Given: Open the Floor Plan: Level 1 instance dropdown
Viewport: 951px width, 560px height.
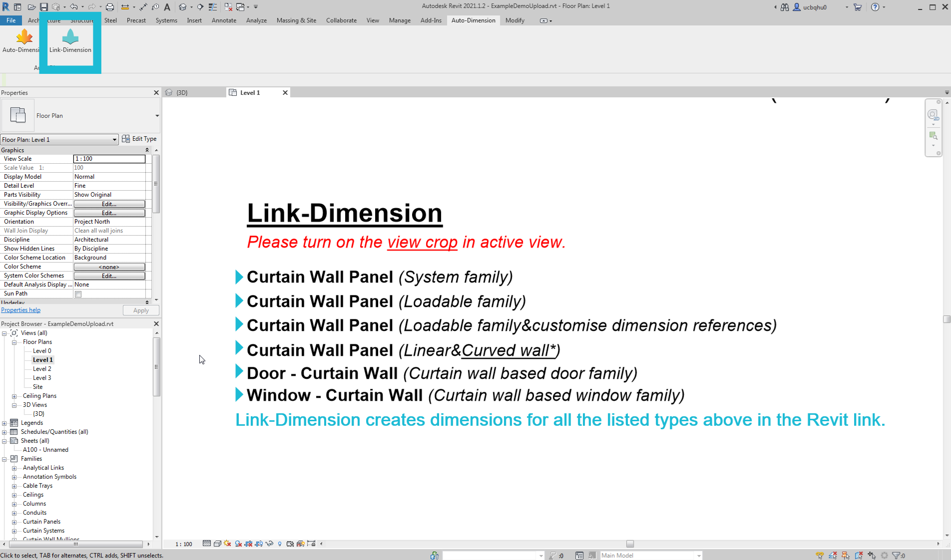Looking at the screenshot, I should 59,139.
